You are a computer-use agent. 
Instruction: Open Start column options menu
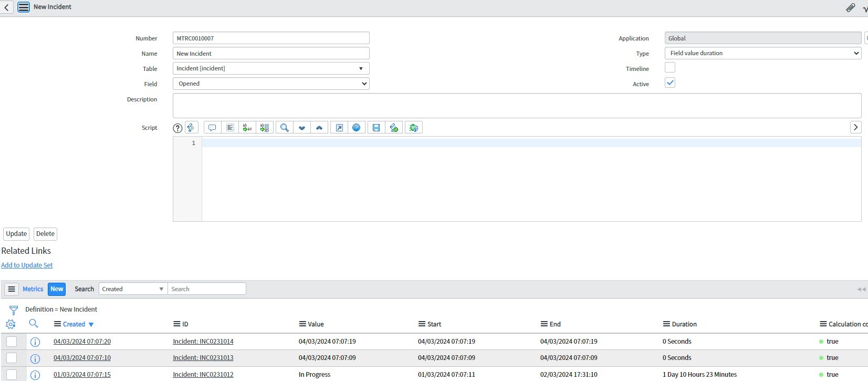(422, 324)
